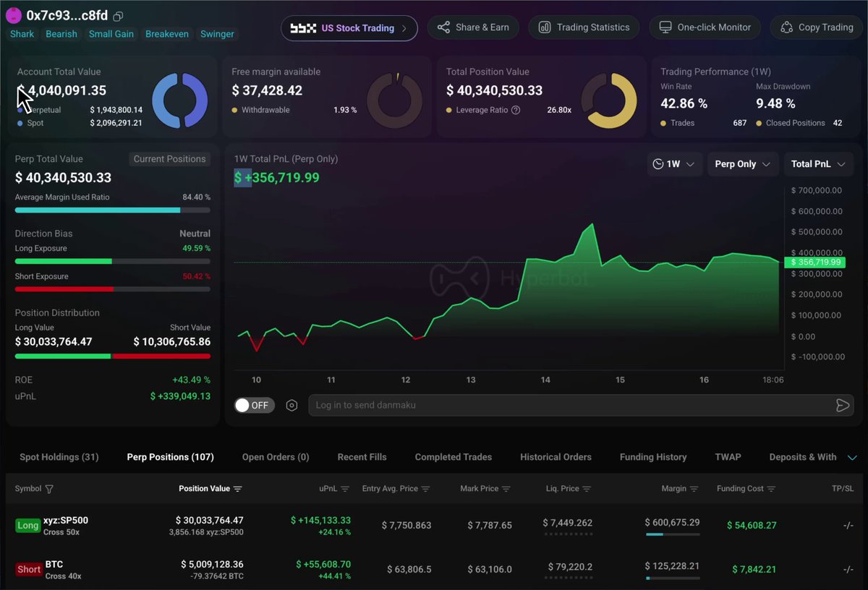The image size is (868, 590).
Task: Switch to the Recent Fills tab
Action: [x=362, y=457]
